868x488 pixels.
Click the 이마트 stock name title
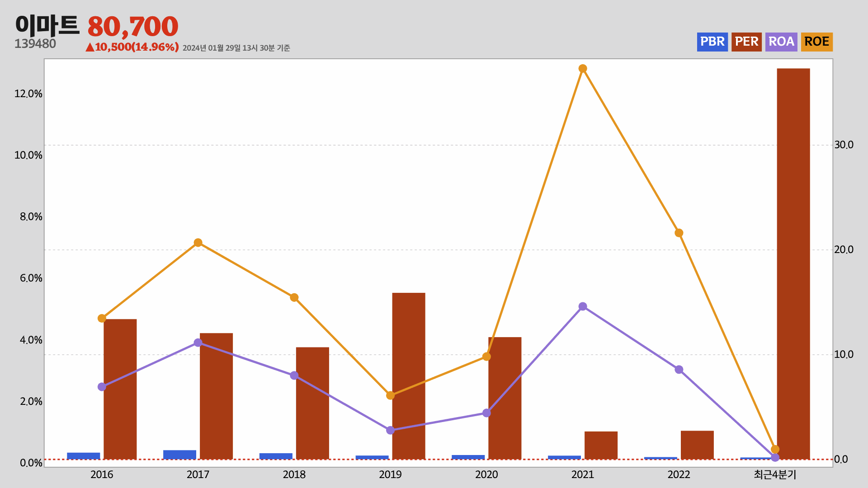(x=47, y=25)
